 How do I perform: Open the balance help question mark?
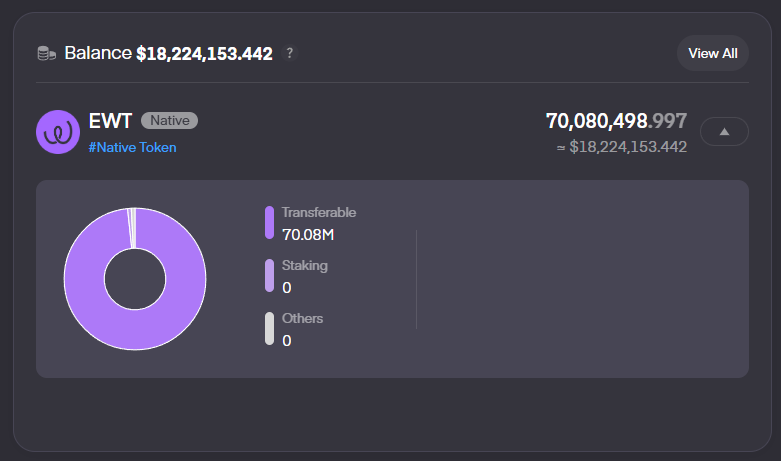tap(289, 53)
